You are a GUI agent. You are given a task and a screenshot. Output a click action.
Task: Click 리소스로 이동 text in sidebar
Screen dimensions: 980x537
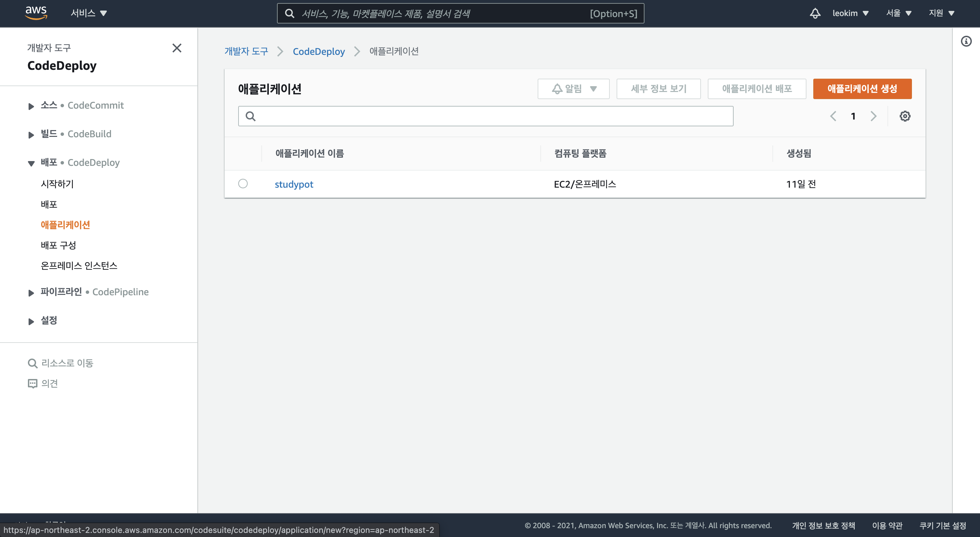[x=67, y=363]
